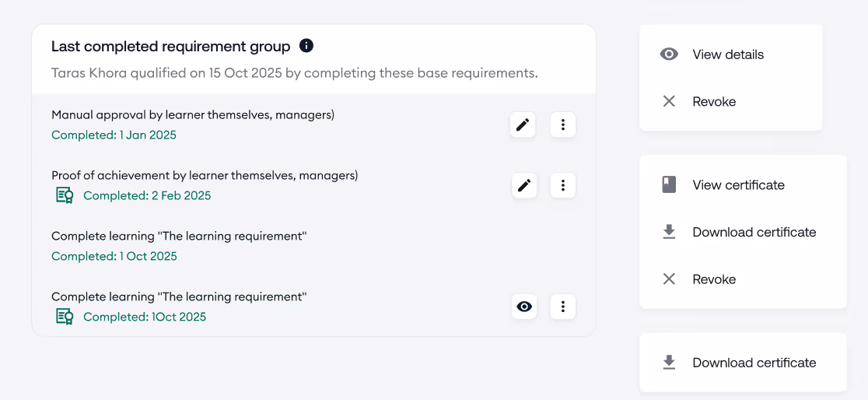The image size is (868, 400).
Task: Click the eye icon in View details
Action: coord(669,54)
